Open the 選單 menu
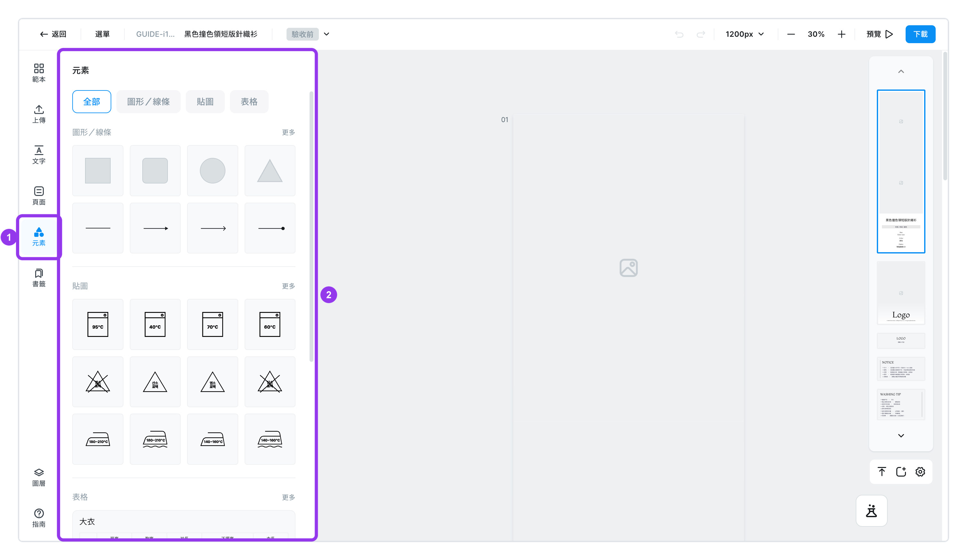The width and height of the screenshot is (967, 560). 102,34
